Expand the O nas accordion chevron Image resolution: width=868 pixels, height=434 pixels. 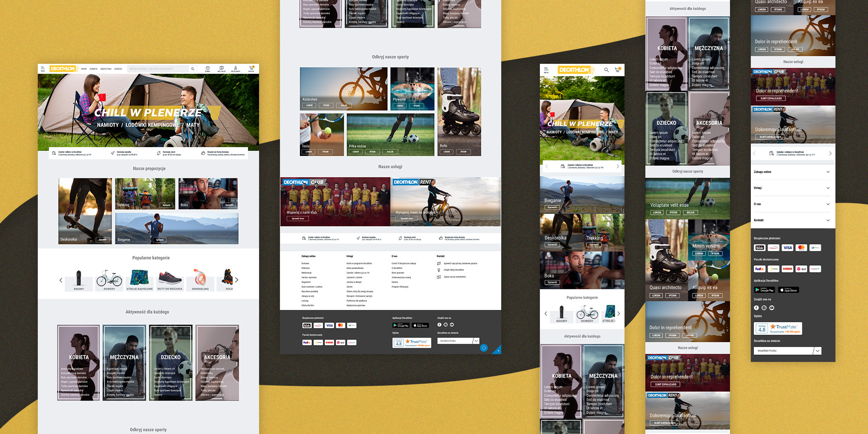[x=828, y=204]
